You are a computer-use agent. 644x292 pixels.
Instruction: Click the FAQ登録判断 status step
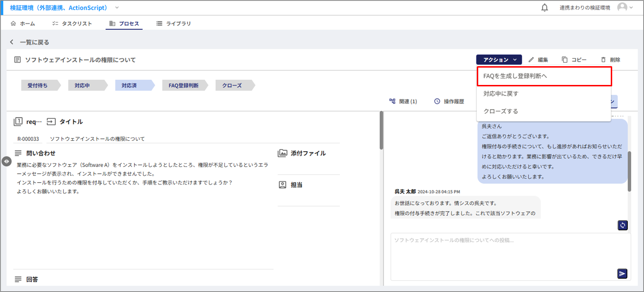pos(183,86)
